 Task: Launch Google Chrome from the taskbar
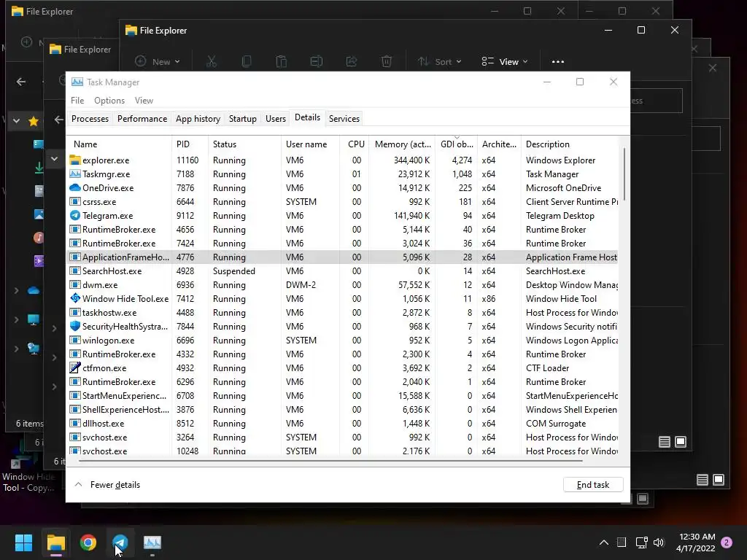tap(88, 542)
